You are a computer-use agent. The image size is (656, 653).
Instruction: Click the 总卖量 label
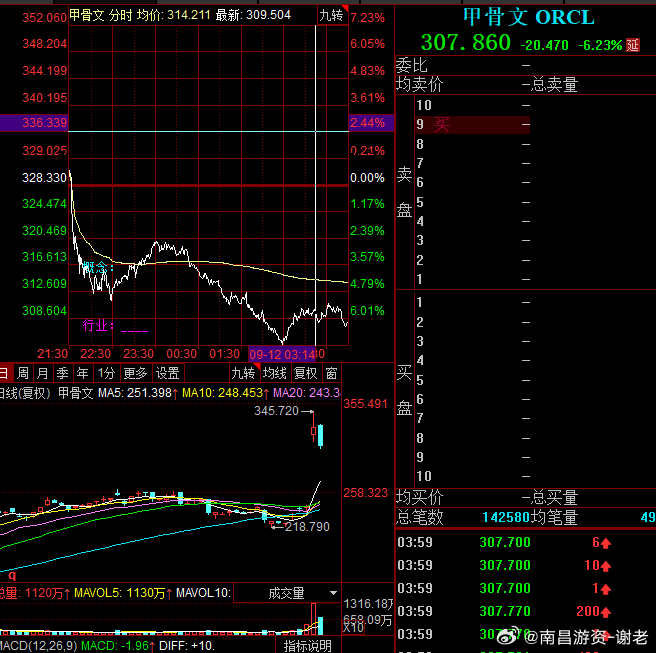click(554, 85)
